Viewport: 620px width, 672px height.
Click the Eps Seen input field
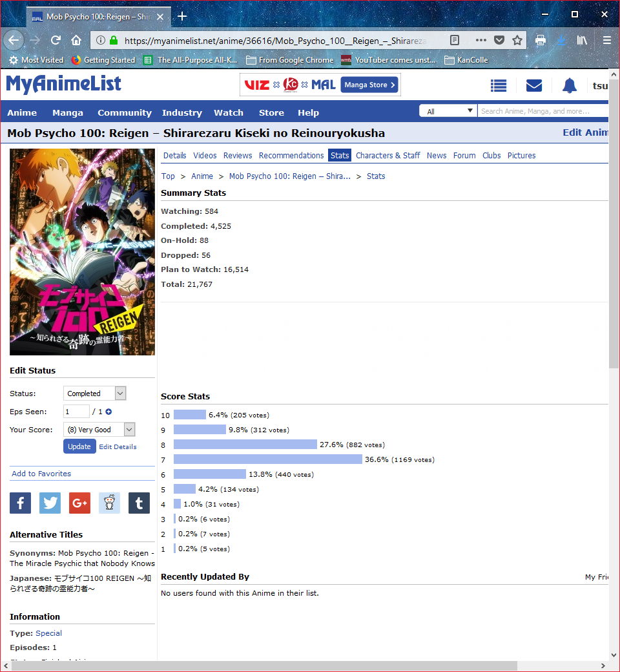[x=76, y=412]
